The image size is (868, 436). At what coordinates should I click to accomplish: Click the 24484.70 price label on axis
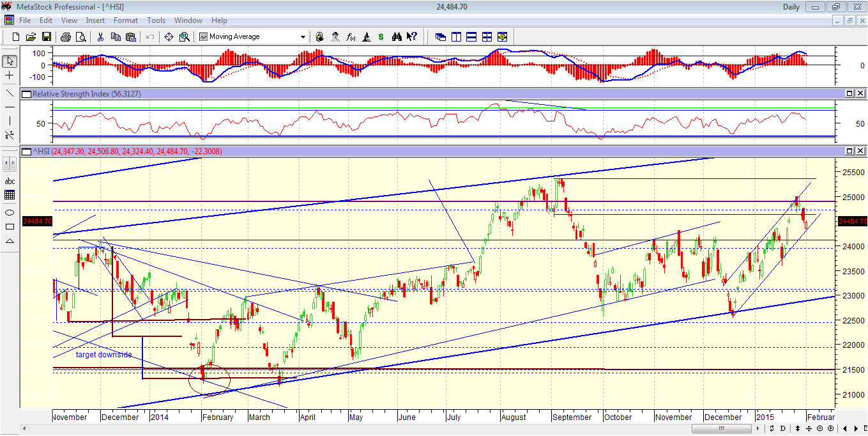coord(852,220)
